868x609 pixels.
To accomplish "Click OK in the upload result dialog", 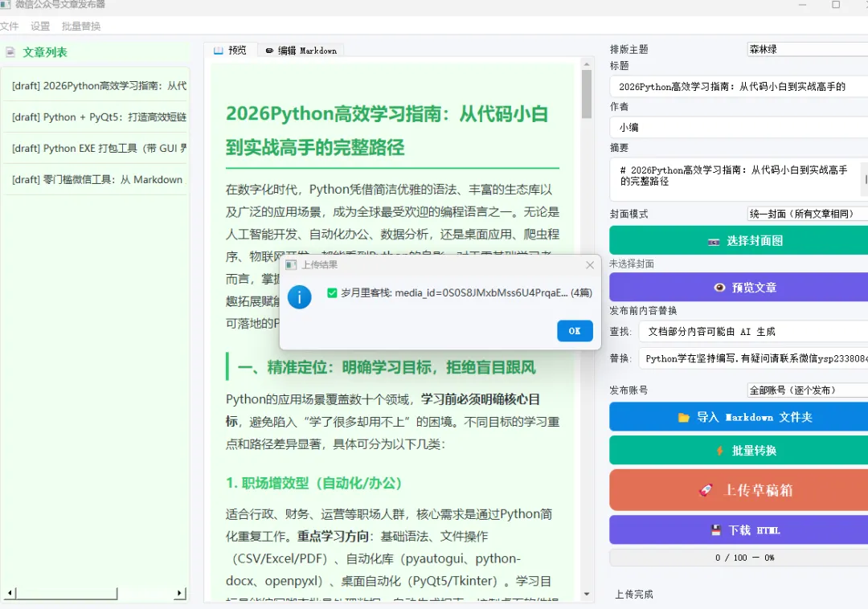I will (575, 331).
